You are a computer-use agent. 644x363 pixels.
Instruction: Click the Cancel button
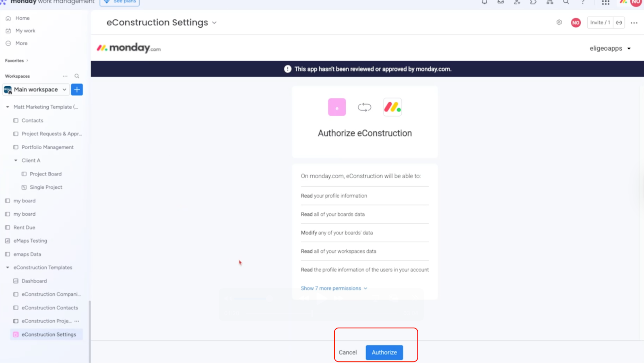pos(347,352)
